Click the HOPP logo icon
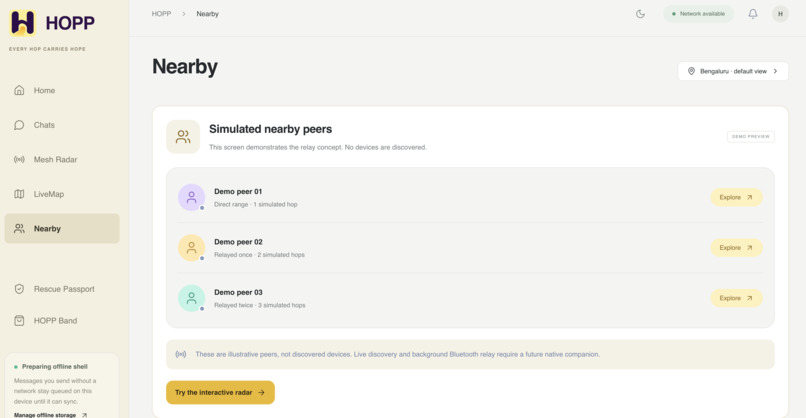Viewport: 806px width, 418px height. click(23, 23)
